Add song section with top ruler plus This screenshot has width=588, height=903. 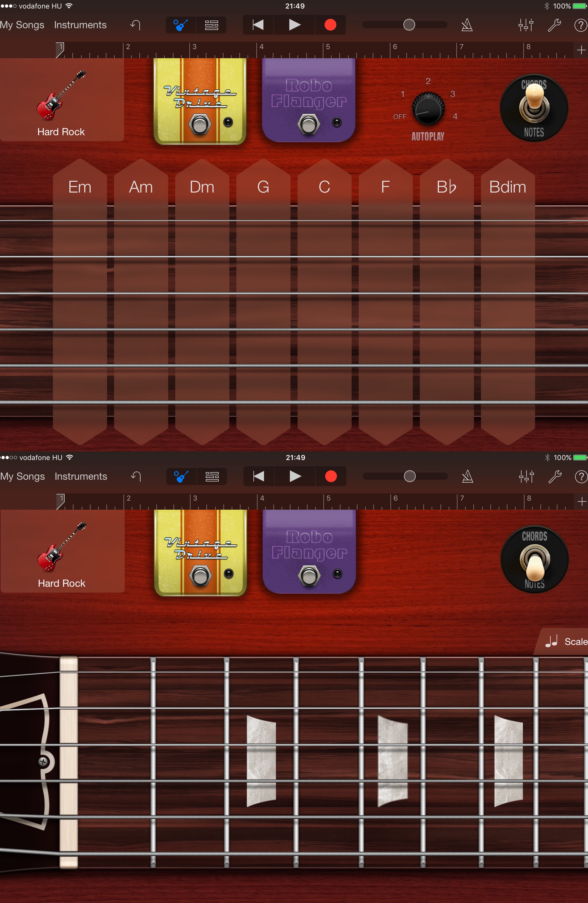tap(581, 50)
